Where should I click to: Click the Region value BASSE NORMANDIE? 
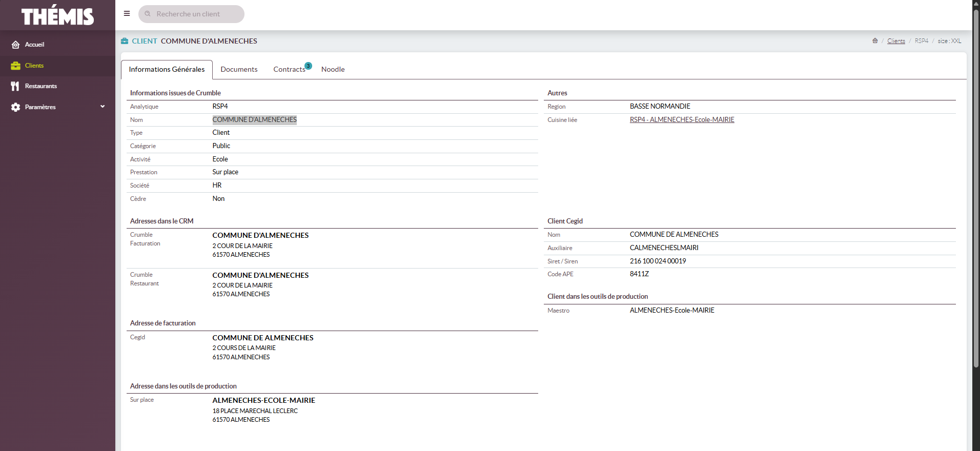pyautogui.click(x=660, y=107)
